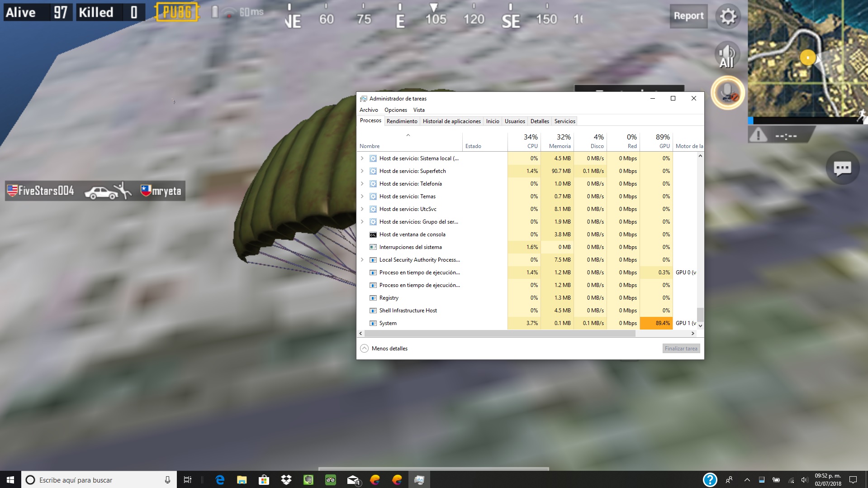Viewport: 868px width, 488px height.
Task: Click the Estado column header
Action: [x=485, y=142]
